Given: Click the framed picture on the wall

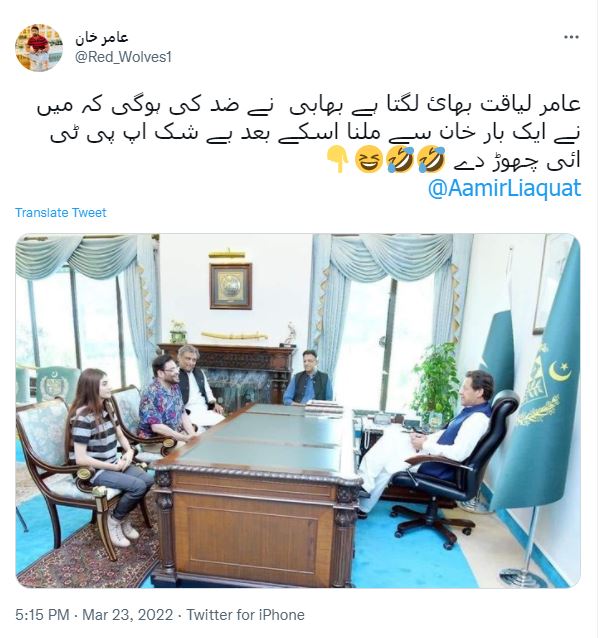Looking at the screenshot, I should pyautogui.click(x=231, y=286).
